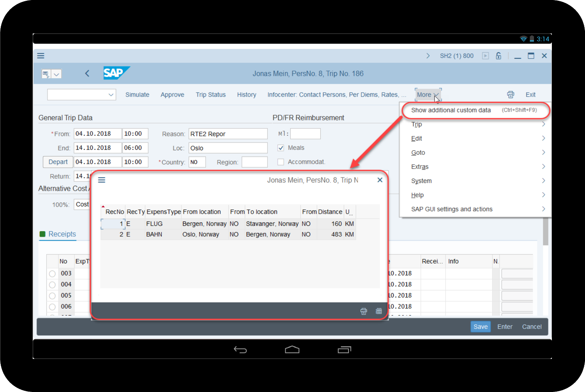This screenshot has height=392, width=585.
Task: Click Approve in the toolbar
Action: [x=172, y=95]
